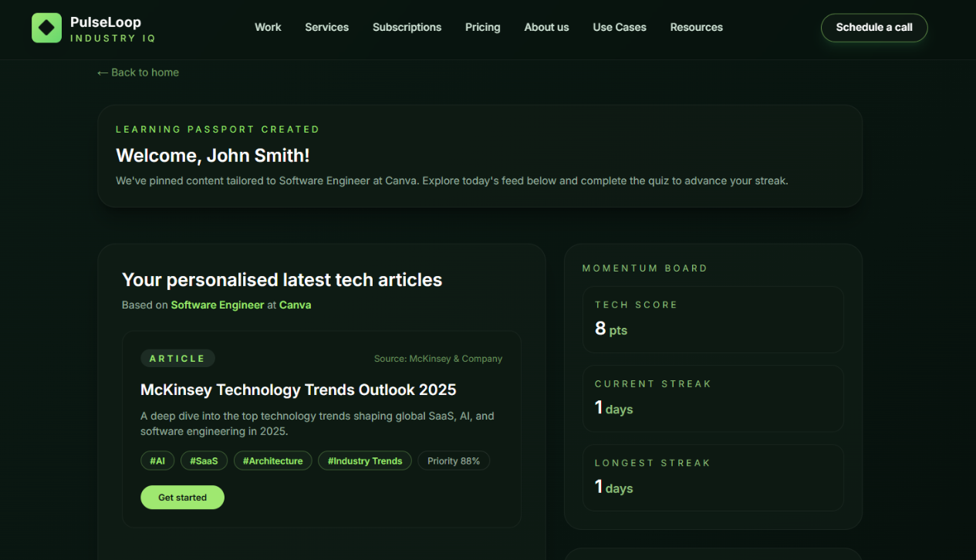Click the PulseLoop diamond logo icon
Viewport: 976px width, 560px height.
[46, 28]
